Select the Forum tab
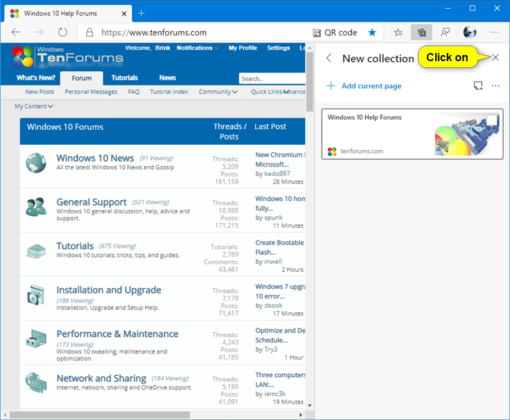Screen dimensions: 510x420 (x=82, y=78)
